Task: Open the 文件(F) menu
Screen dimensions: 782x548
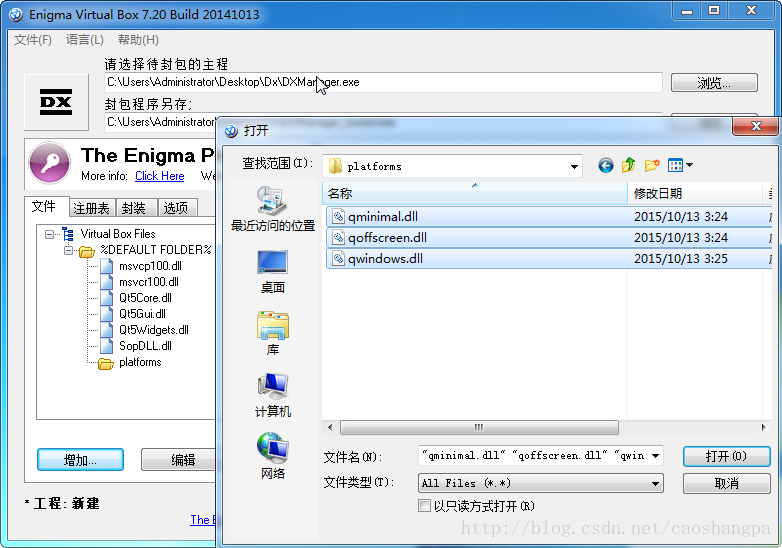Action: [32, 40]
